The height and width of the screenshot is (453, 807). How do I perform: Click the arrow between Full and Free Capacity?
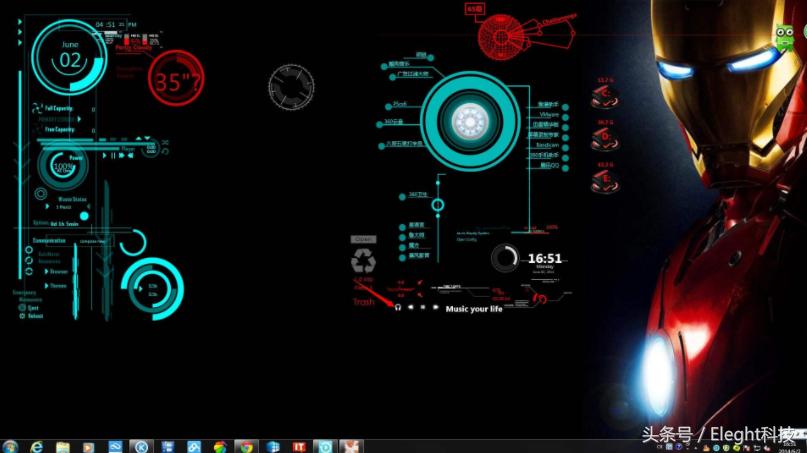(79, 119)
